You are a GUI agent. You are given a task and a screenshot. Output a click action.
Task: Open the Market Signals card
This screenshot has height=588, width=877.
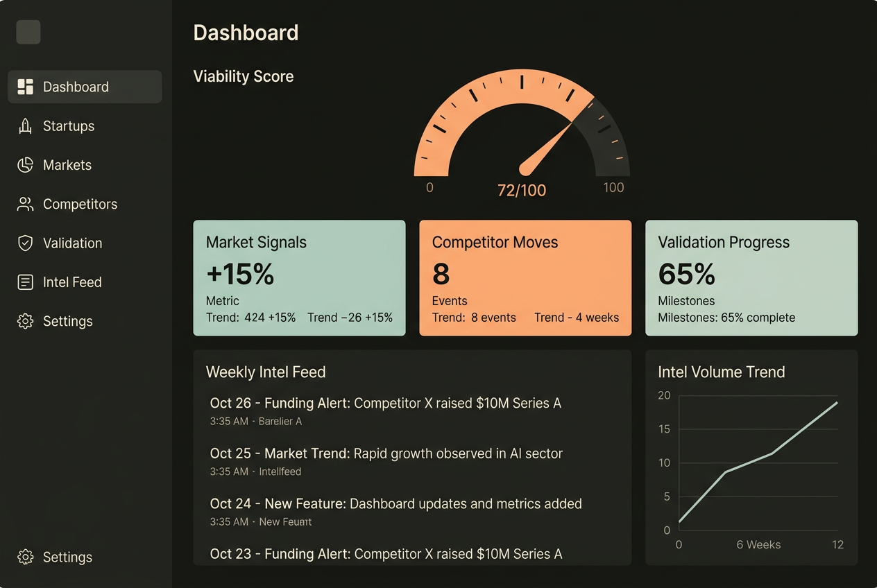[x=299, y=278]
